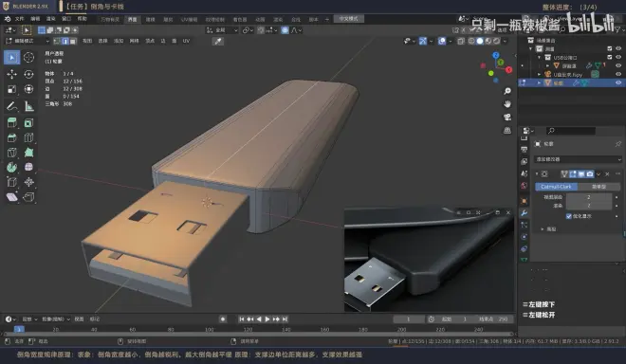Switch to the UV Editing workspace tab
Viewport: 626px width, 364px height.
click(189, 20)
